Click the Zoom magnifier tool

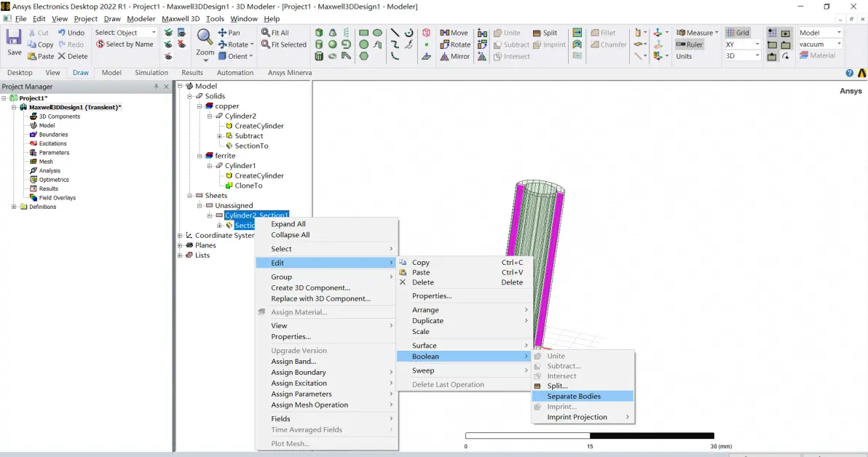click(x=205, y=39)
